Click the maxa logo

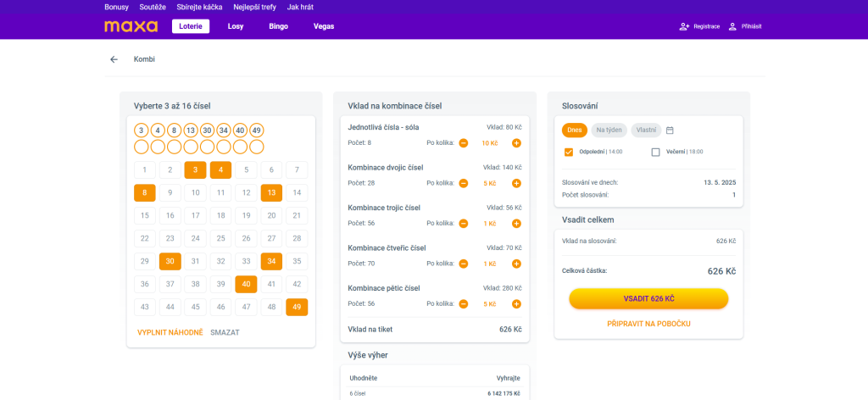click(x=131, y=26)
